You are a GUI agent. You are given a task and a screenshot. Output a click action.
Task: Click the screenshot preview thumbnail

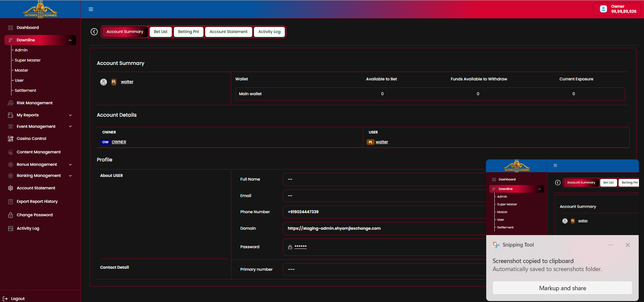[562, 197]
